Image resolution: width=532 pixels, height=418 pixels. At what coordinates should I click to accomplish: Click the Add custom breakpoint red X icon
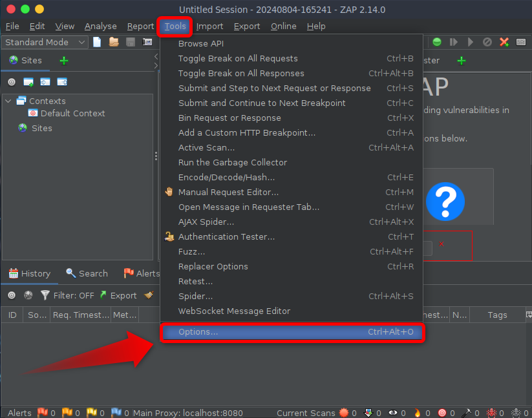click(x=504, y=42)
